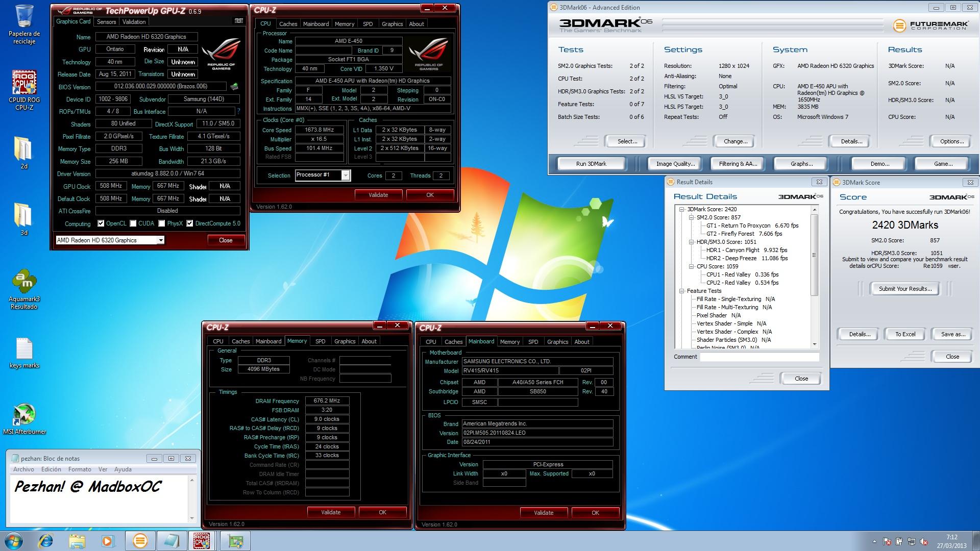Open SPD tab in Memory CPU-Z window

click(320, 341)
